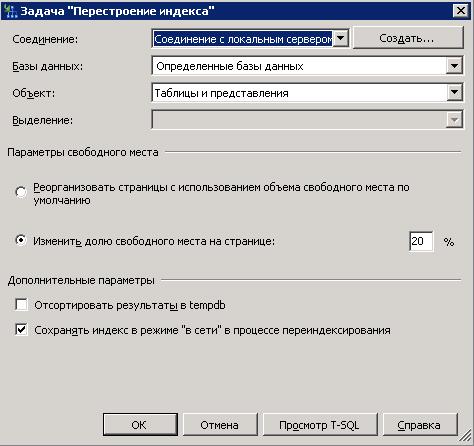
Task: Click the task icon in the title bar
Action: [11, 11]
